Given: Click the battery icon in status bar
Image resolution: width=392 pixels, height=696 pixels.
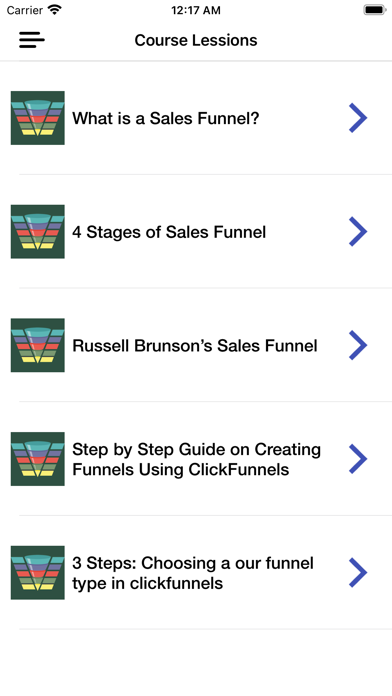Looking at the screenshot, I should click(x=375, y=10).
